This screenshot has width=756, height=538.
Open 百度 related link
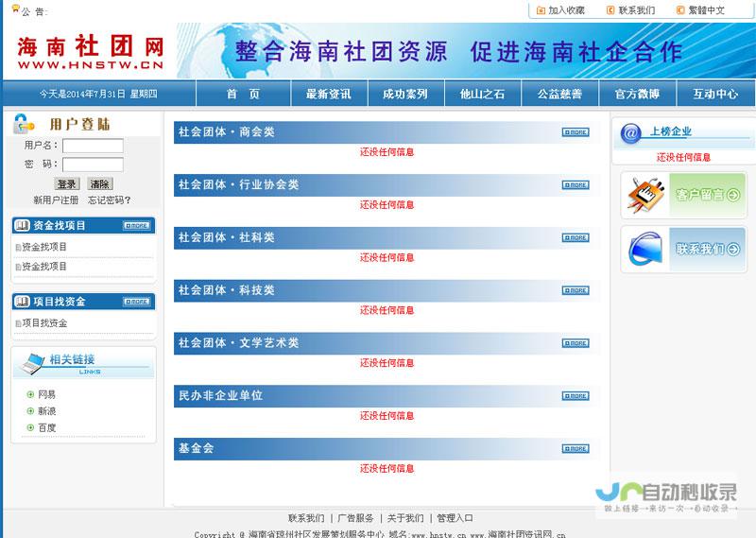[x=46, y=427]
